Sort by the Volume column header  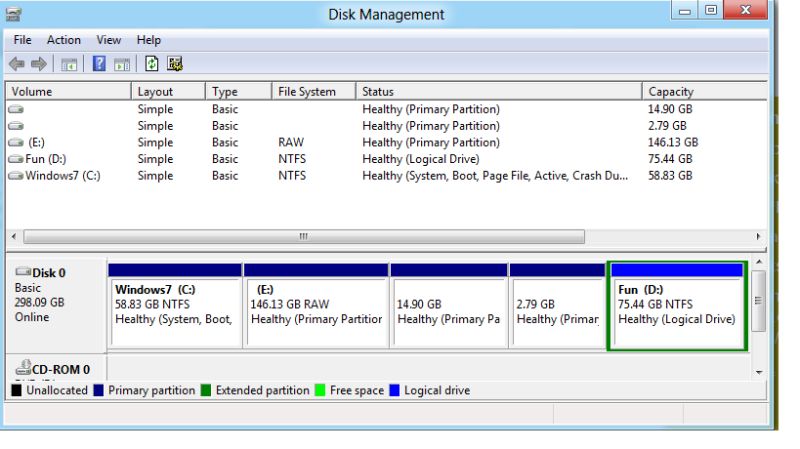pyautogui.click(x=68, y=91)
